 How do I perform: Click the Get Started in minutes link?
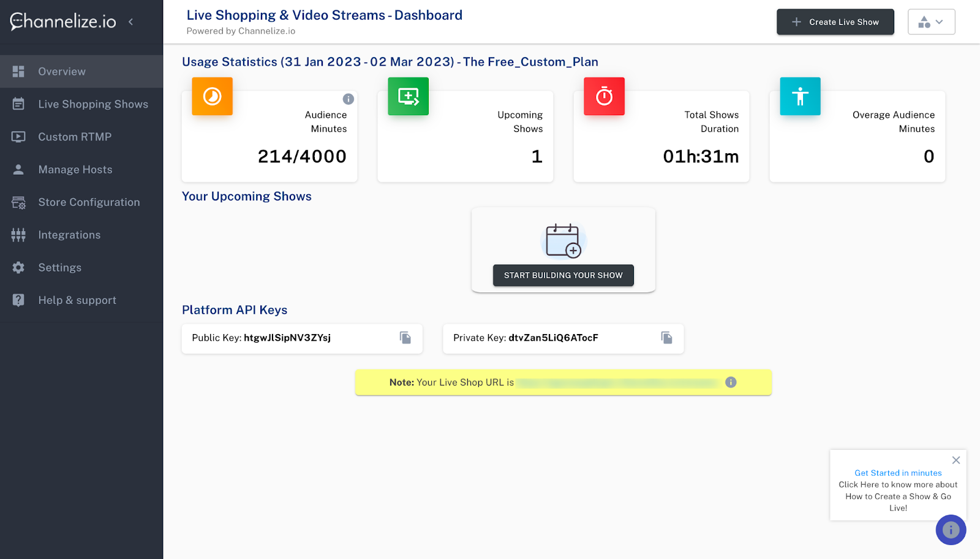898,473
